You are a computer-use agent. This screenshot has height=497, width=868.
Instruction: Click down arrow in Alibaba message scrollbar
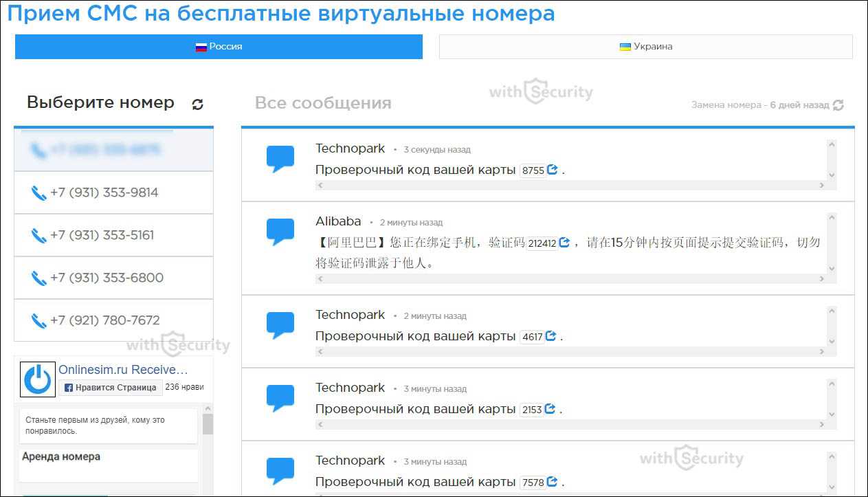(x=832, y=269)
